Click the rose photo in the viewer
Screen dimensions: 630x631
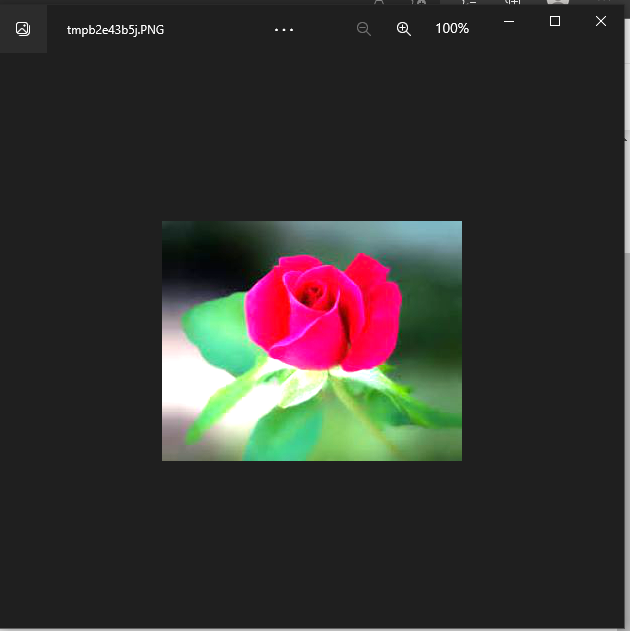[x=312, y=341]
